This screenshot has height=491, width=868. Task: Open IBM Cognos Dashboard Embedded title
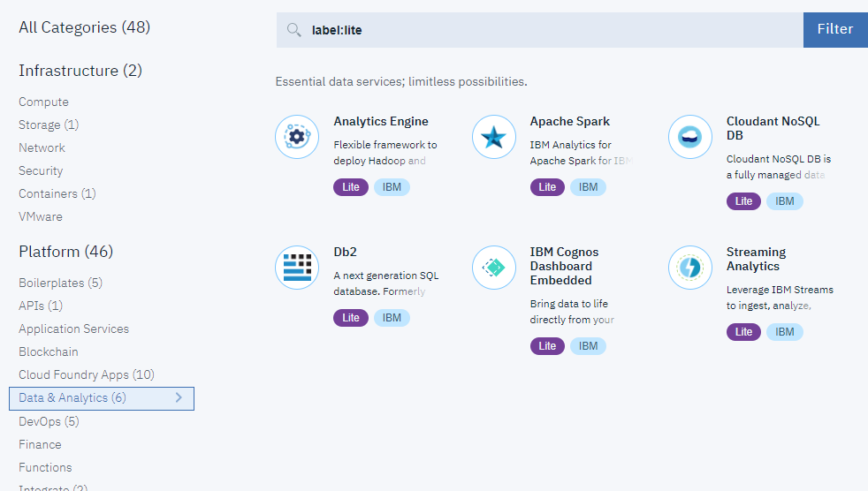tap(564, 266)
